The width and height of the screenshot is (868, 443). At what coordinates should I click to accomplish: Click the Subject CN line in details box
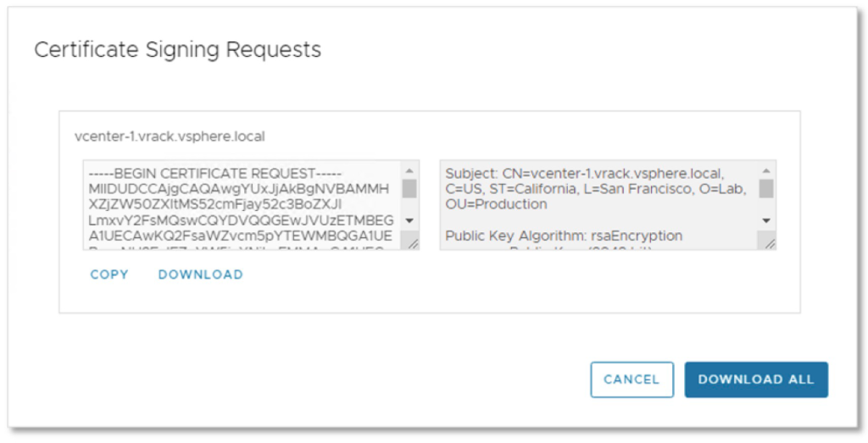(584, 173)
